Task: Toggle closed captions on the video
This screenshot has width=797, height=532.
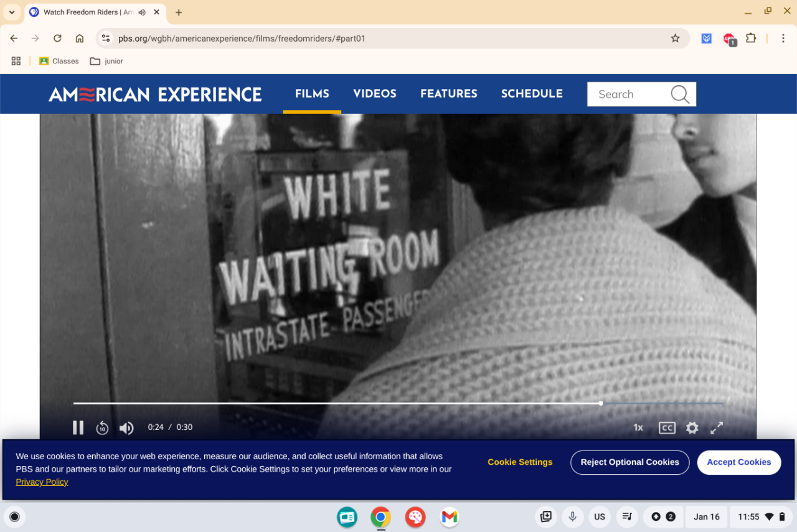Action: tap(667, 427)
